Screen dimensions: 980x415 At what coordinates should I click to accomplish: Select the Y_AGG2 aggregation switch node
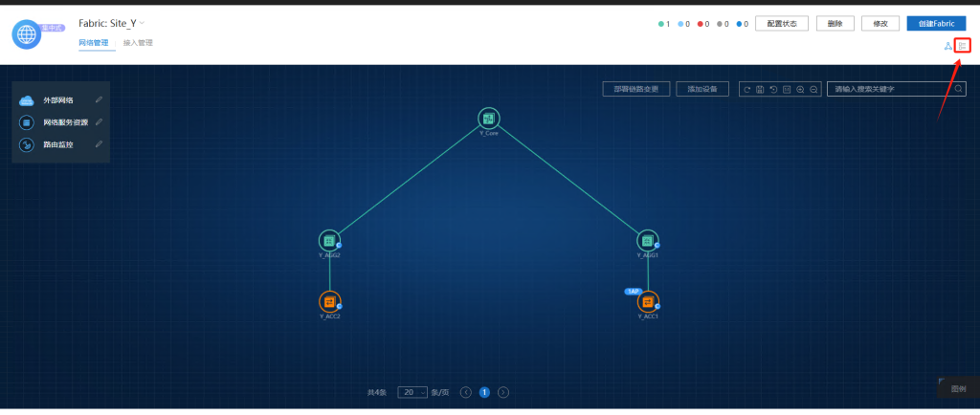tap(329, 241)
